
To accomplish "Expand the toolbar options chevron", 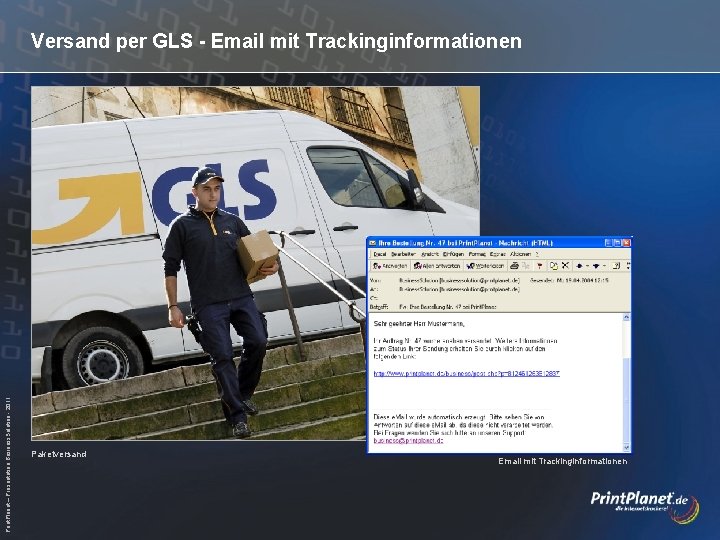I will click(x=628, y=266).
